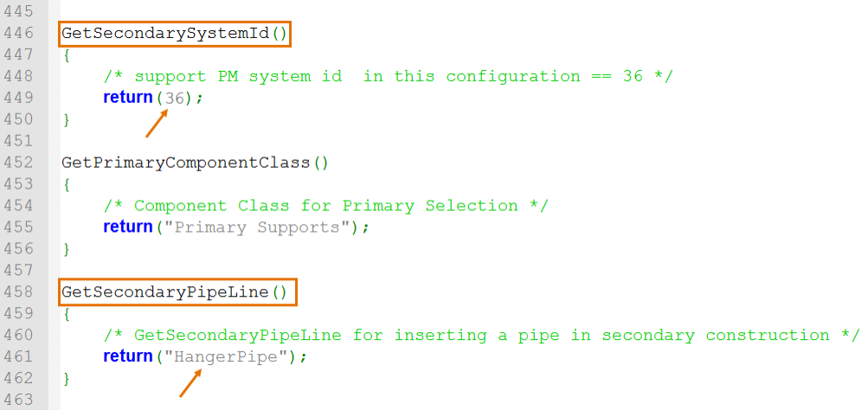Click the "HangerPipe" string literal

click(x=232, y=356)
